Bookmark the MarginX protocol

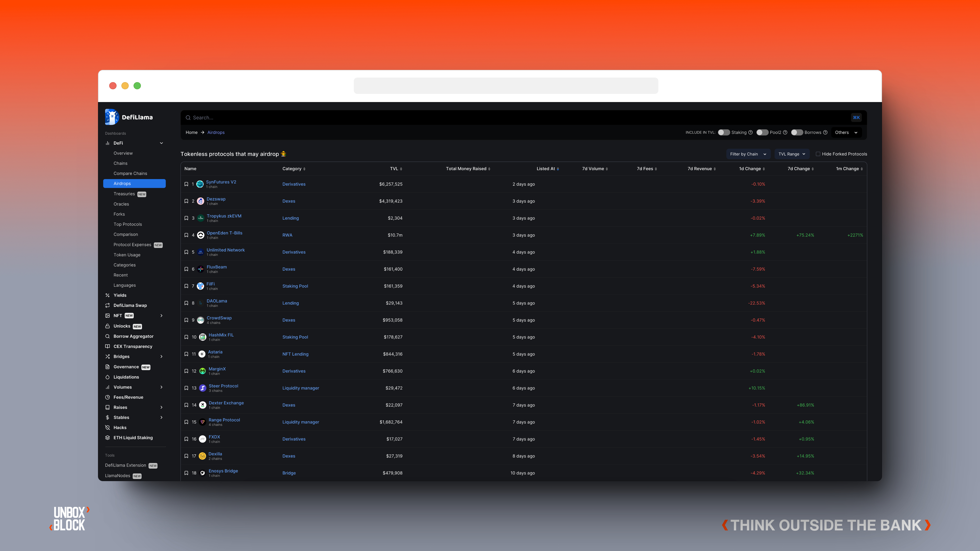click(x=186, y=371)
